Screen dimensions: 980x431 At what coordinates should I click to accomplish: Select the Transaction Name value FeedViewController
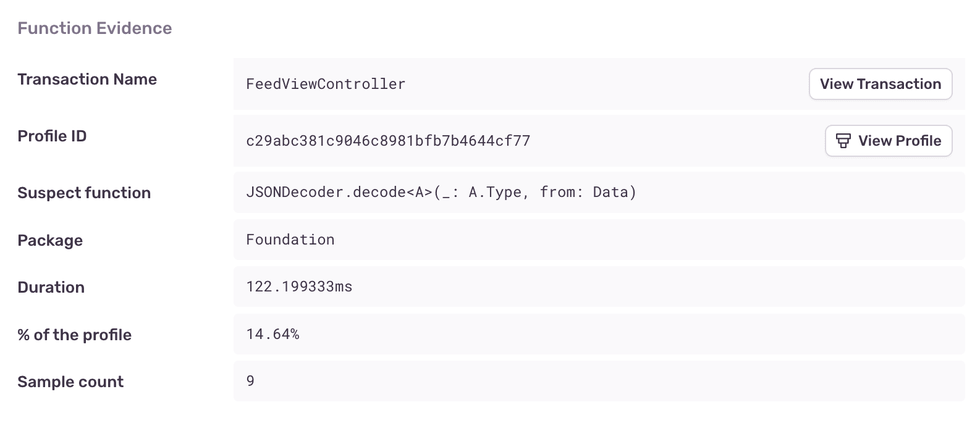click(326, 84)
